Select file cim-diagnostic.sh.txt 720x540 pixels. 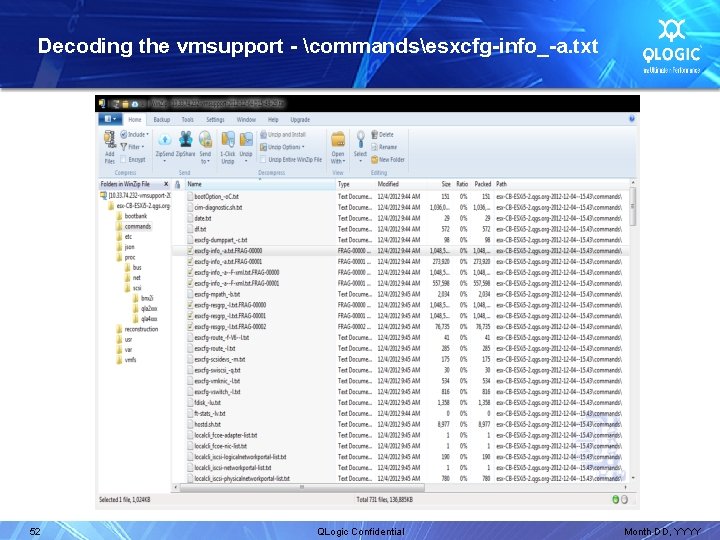point(398,207)
